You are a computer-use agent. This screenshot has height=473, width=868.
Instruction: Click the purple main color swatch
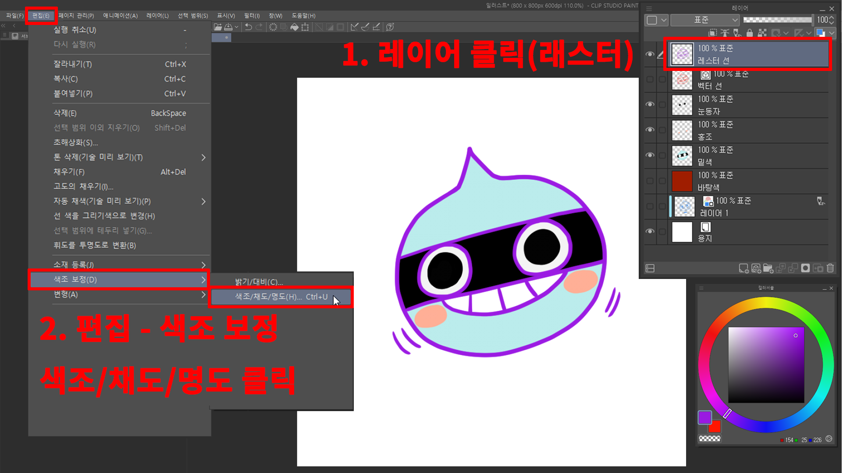tap(704, 417)
